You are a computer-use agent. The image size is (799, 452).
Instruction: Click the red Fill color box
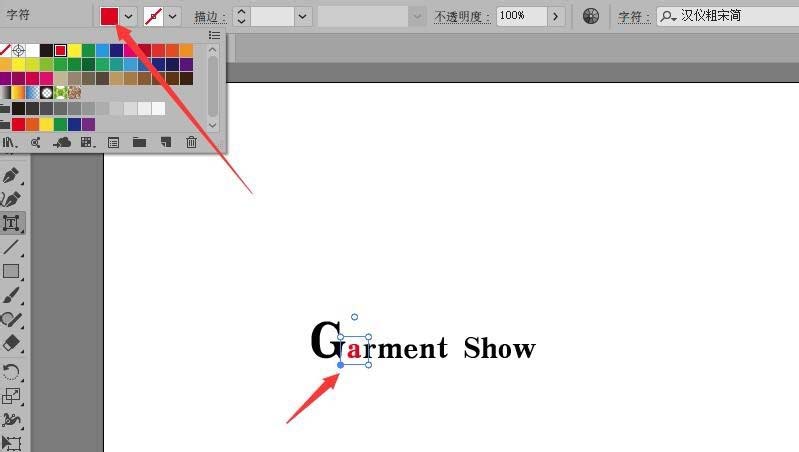[x=109, y=16]
